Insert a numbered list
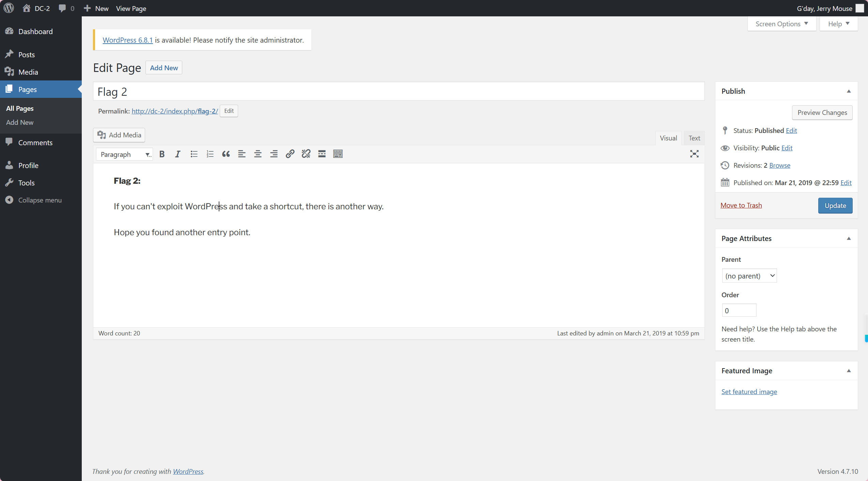Screen dimensions: 868x481 click(210, 154)
